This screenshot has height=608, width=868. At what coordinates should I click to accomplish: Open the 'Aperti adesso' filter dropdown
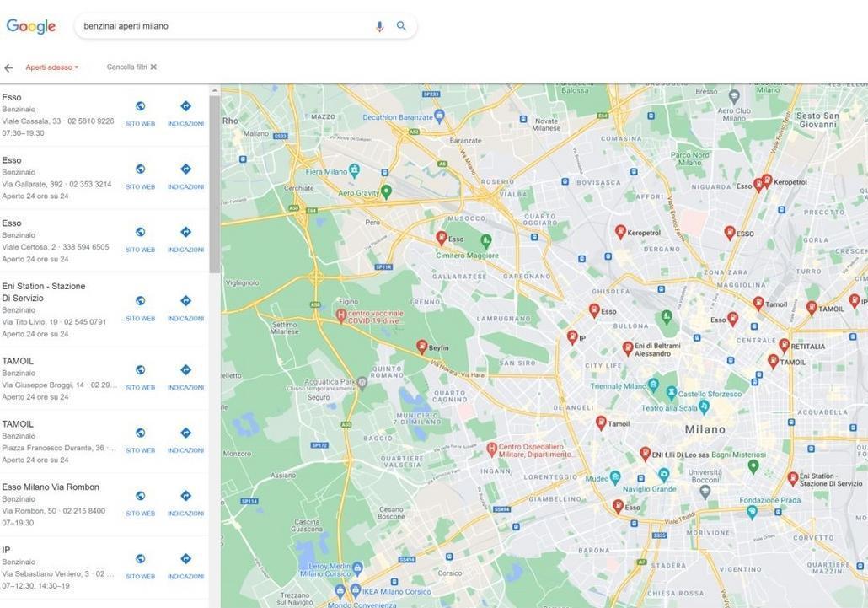click(52, 67)
